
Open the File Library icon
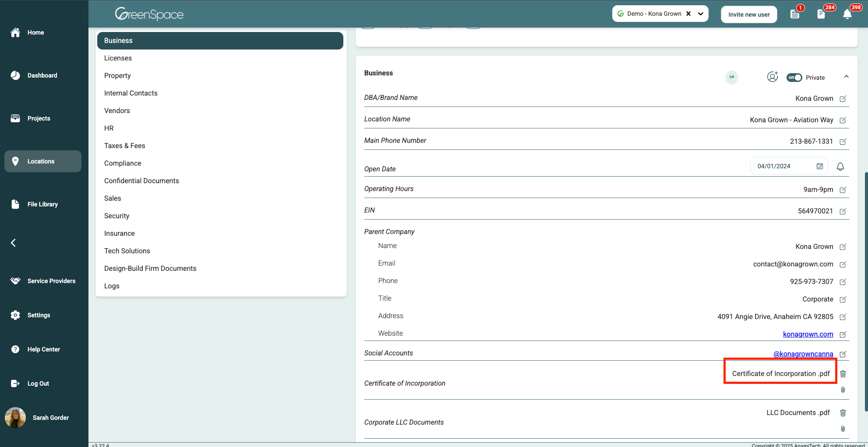15,204
